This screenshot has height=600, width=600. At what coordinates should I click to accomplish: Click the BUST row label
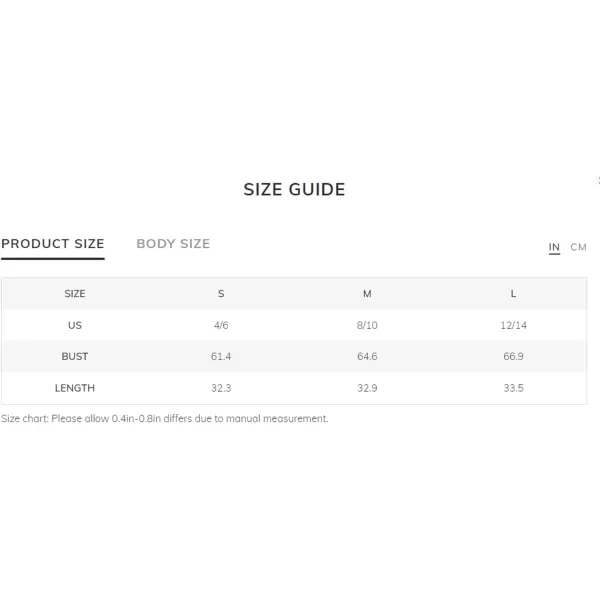(75, 357)
